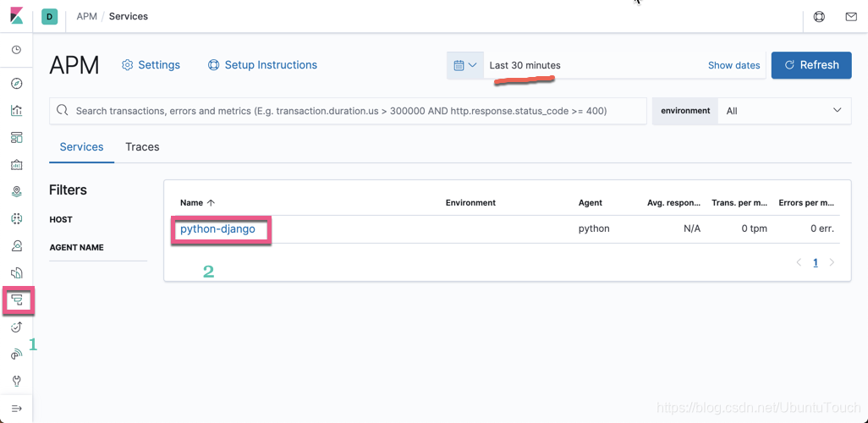Image resolution: width=868 pixels, height=423 pixels.
Task: Click APM in the breadcrumb
Action: tap(87, 17)
